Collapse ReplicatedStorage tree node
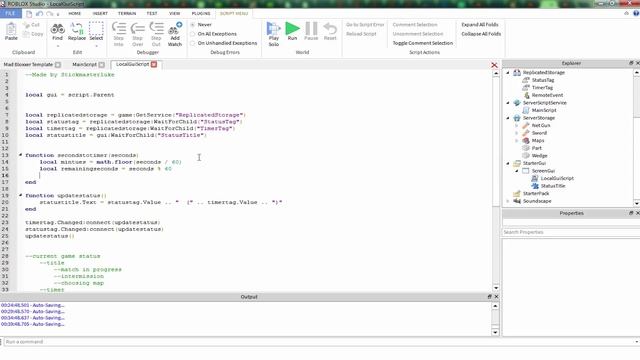Screen dimensions: 640x360 (508, 73)
